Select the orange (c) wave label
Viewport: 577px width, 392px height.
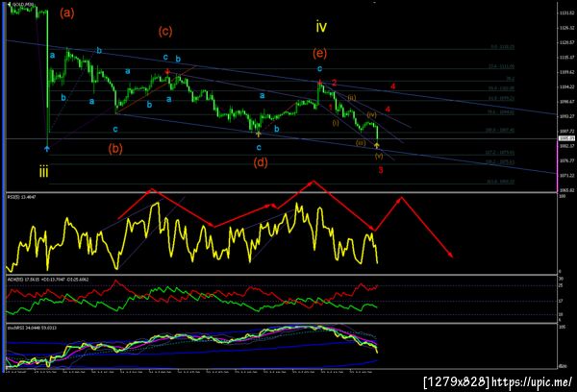[x=165, y=32]
